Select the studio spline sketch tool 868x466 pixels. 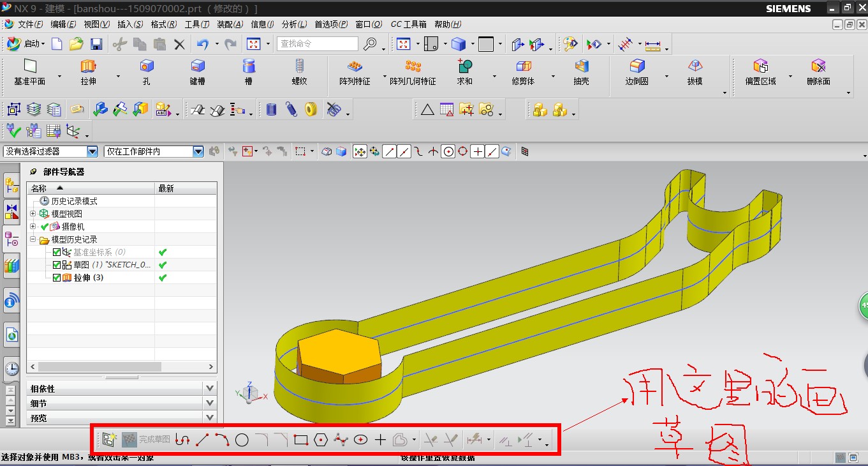[x=341, y=440]
